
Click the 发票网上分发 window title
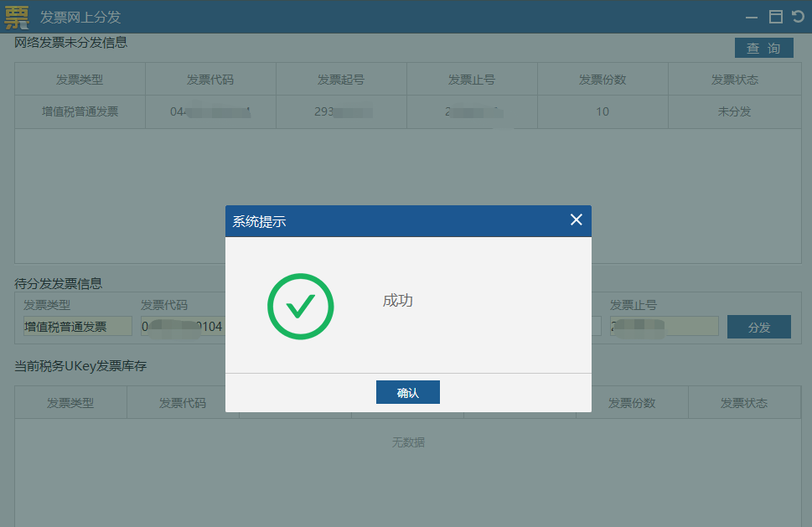80,17
